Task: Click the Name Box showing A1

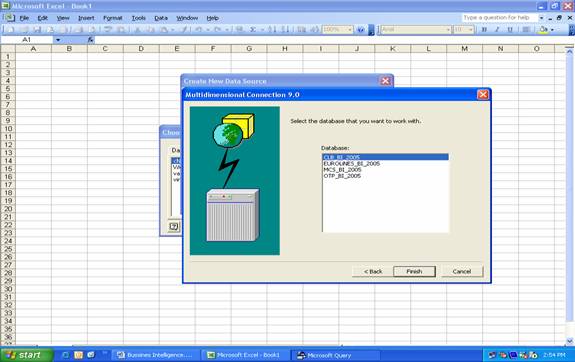Action: (27, 40)
